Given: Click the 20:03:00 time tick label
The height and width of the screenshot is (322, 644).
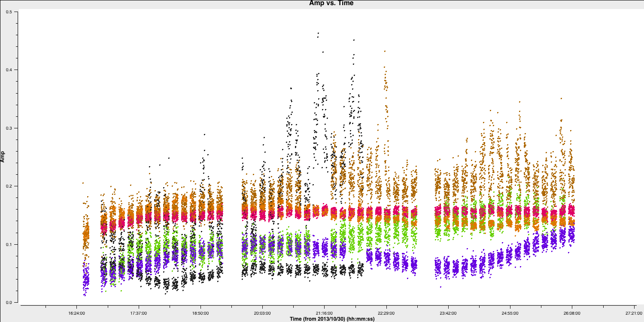Looking at the screenshot, I should pos(262,313).
